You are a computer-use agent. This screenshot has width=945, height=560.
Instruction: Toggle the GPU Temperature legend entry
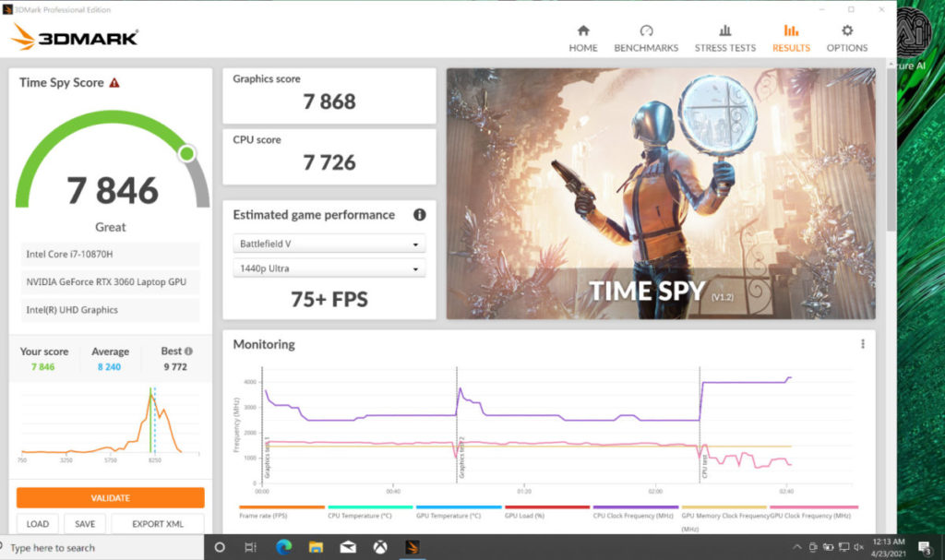[x=459, y=512]
